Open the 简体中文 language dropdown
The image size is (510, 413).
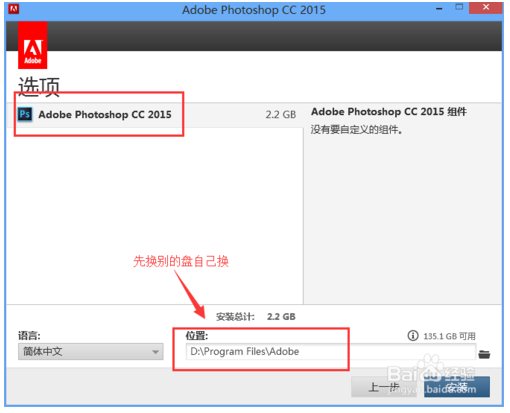pyautogui.click(x=91, y=351)
